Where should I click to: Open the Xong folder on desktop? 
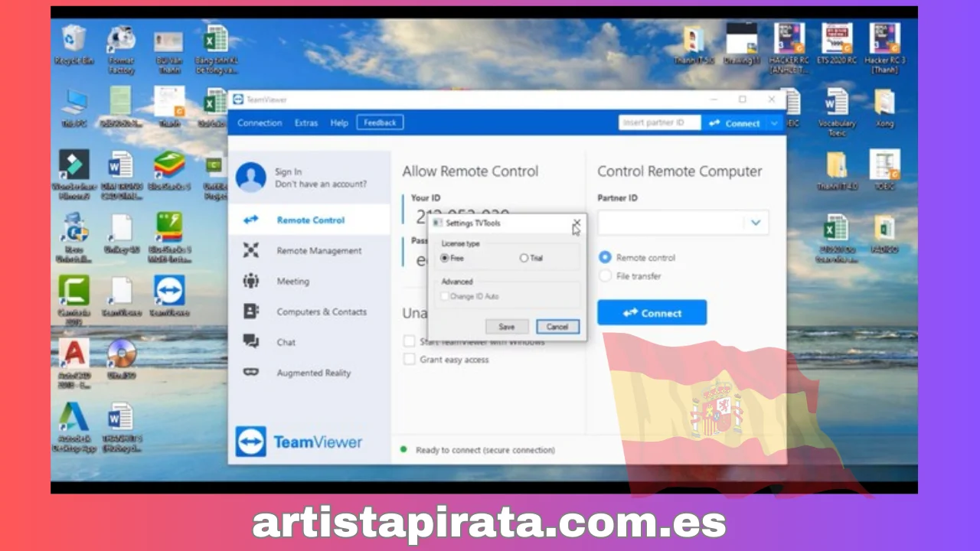click(x=884, y=107)
